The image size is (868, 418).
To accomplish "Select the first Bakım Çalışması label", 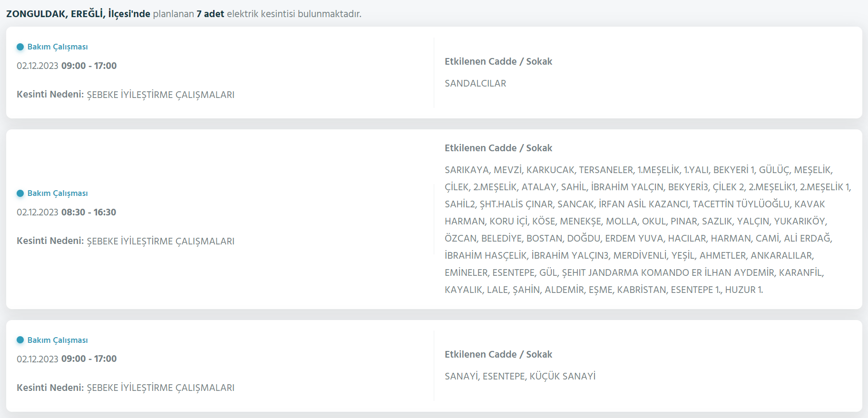I will click(58, 47).
